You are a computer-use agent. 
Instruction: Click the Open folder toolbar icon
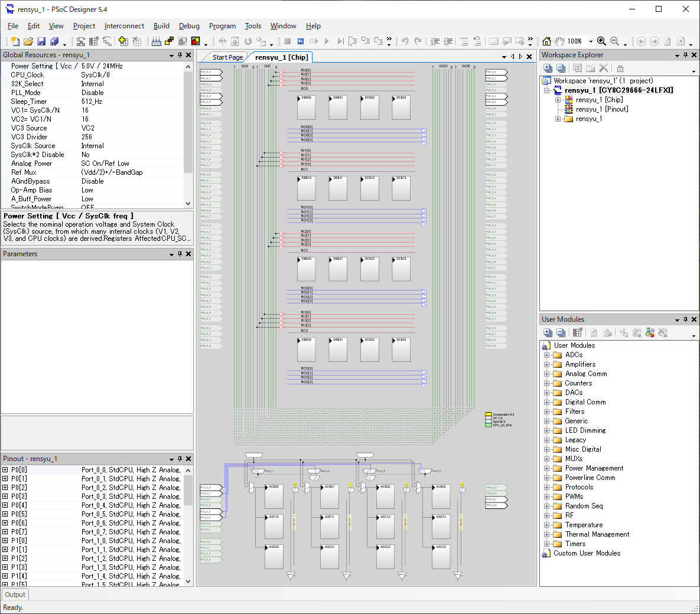(28, 41)
